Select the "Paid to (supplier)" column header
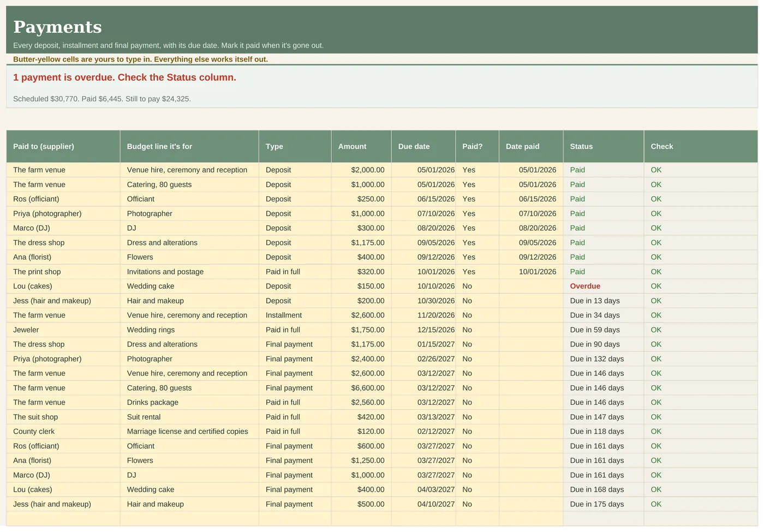Screen dimensions: 764x532 click(x=63, y=146)
